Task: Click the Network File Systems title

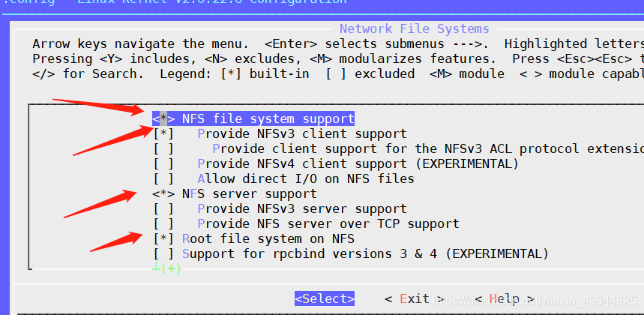Action: tap(415, 28)
